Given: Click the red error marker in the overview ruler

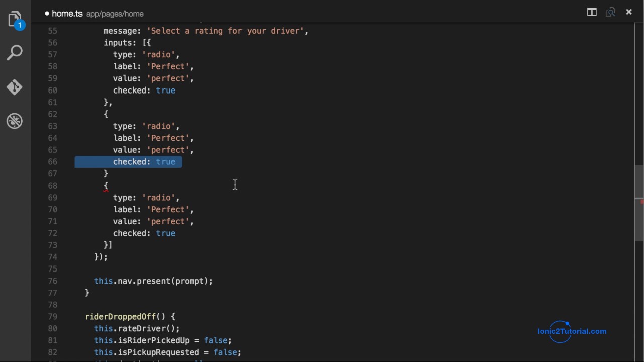Looking at the screenshot, I should (642, 202).
